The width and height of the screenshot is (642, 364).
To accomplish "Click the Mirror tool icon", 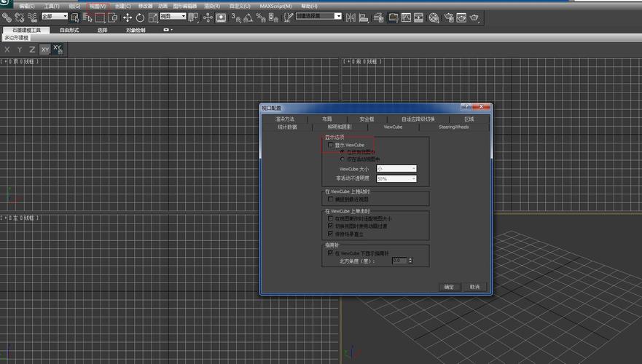I will [352, 17].
